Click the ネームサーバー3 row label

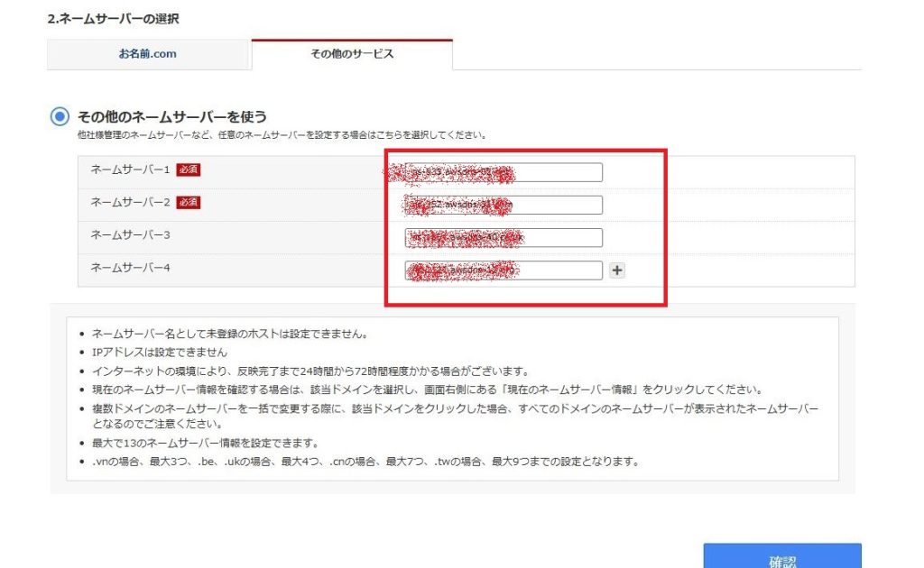point(130,234)
